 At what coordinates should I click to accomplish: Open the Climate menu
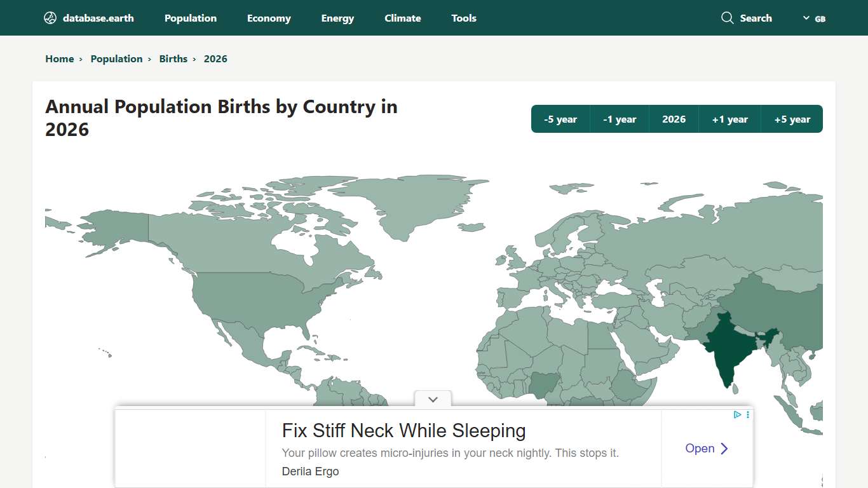point(402,18)
